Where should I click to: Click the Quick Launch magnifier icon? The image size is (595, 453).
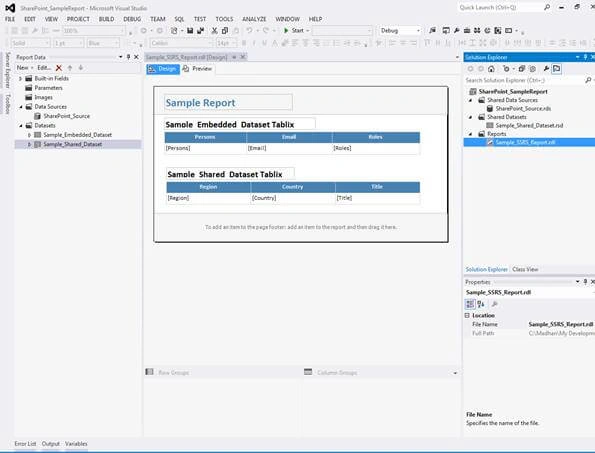pyautogui.click(x=547, y=7)
